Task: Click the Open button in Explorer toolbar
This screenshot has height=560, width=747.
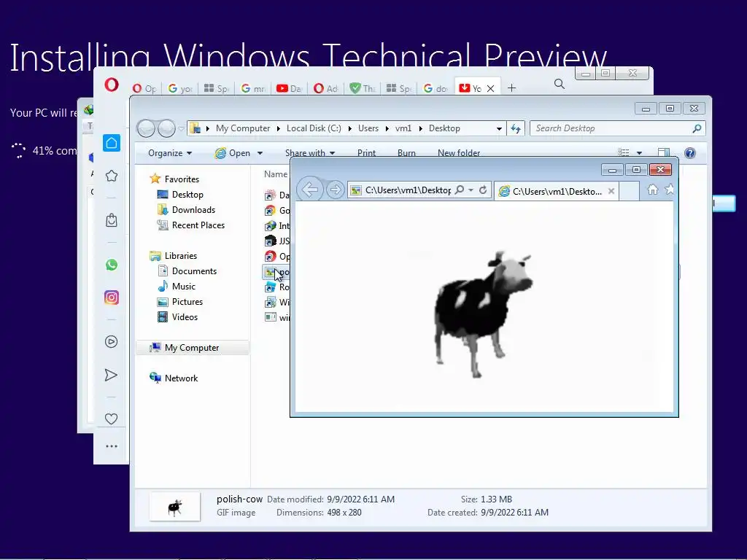Action: (233, 153)
